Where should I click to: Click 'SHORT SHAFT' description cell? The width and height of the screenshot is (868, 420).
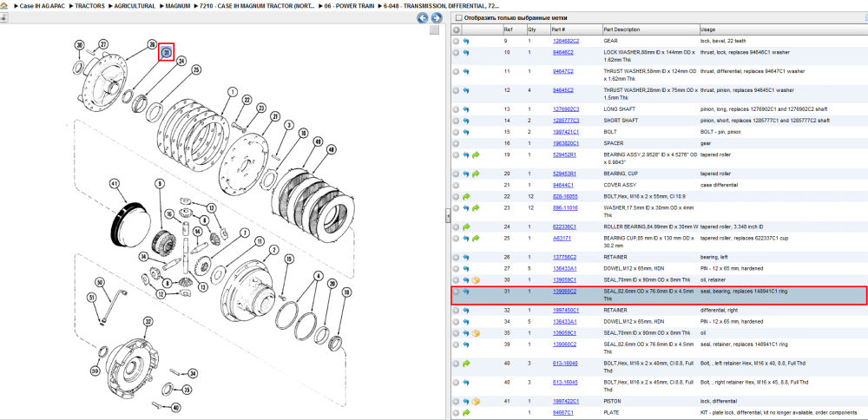click(x=621, y=121)
